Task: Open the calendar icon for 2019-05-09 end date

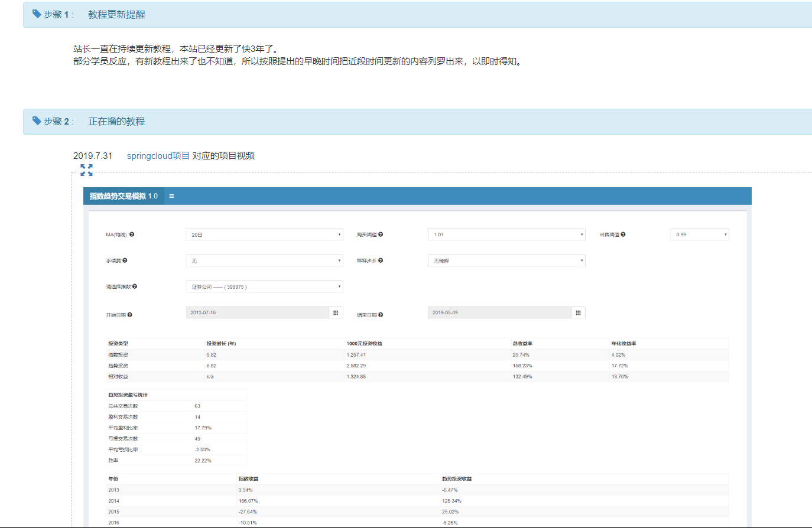Action: click(578, 312)
